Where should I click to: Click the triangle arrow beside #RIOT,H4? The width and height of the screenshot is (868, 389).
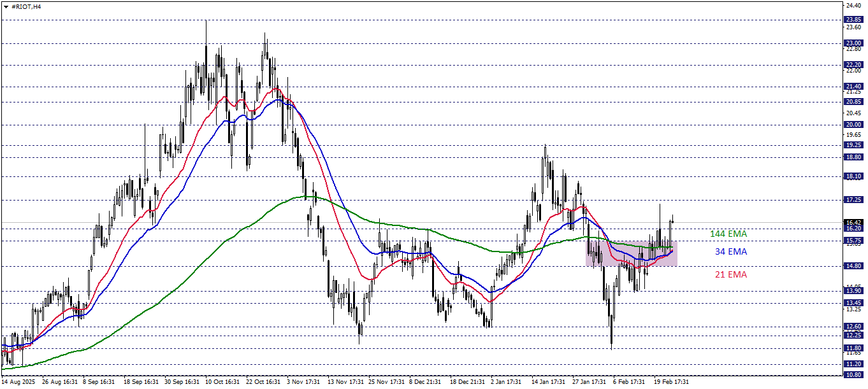coord(6,6)
